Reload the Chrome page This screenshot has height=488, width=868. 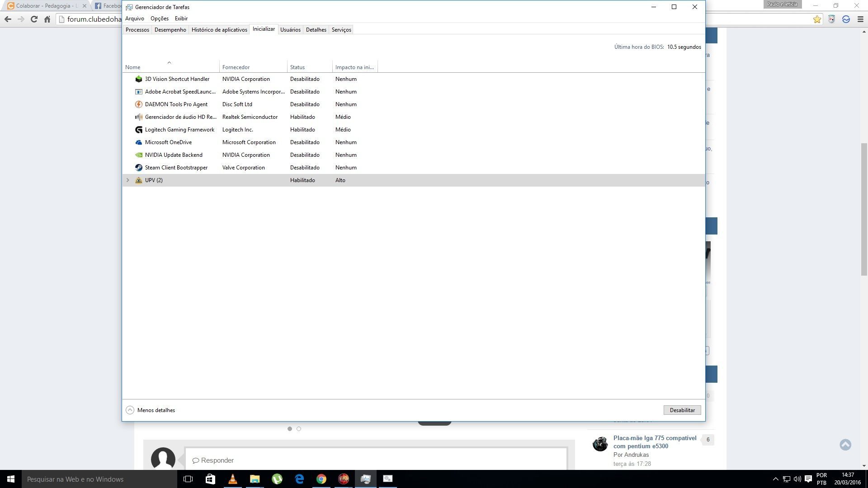[34, 19]
